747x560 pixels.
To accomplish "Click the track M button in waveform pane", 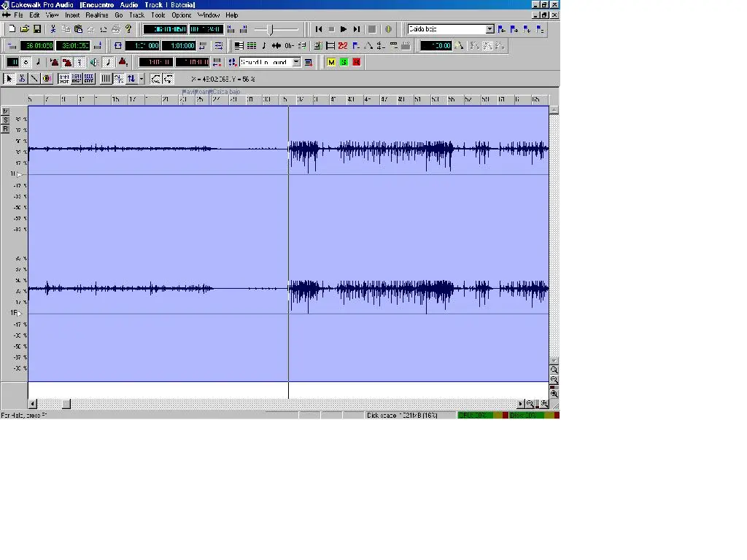I will tap(5, 112).
